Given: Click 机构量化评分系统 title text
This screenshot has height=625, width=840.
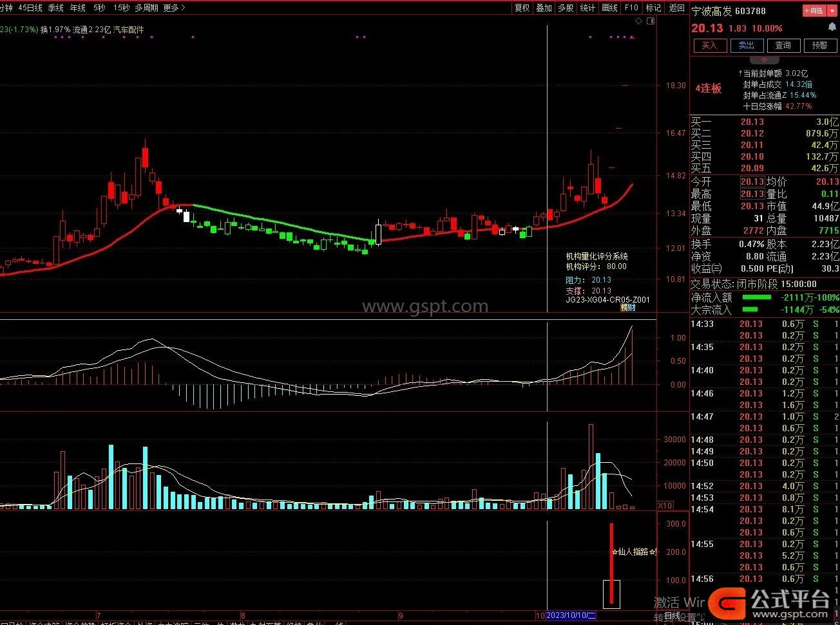Looking at the screenshot, I should click(597, 256).
